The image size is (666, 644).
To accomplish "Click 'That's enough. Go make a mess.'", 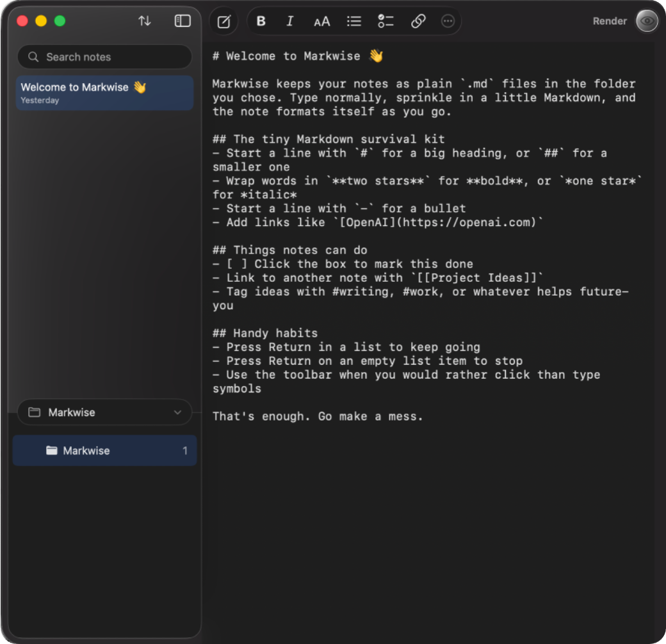I will click(x=318, y=417).
